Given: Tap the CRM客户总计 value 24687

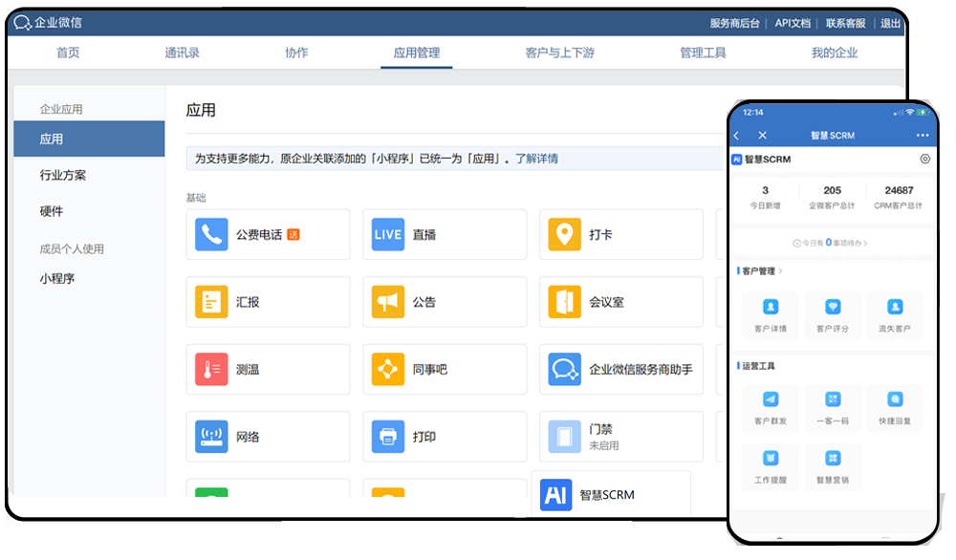Looking at the screenshot, I should point(899,190).
